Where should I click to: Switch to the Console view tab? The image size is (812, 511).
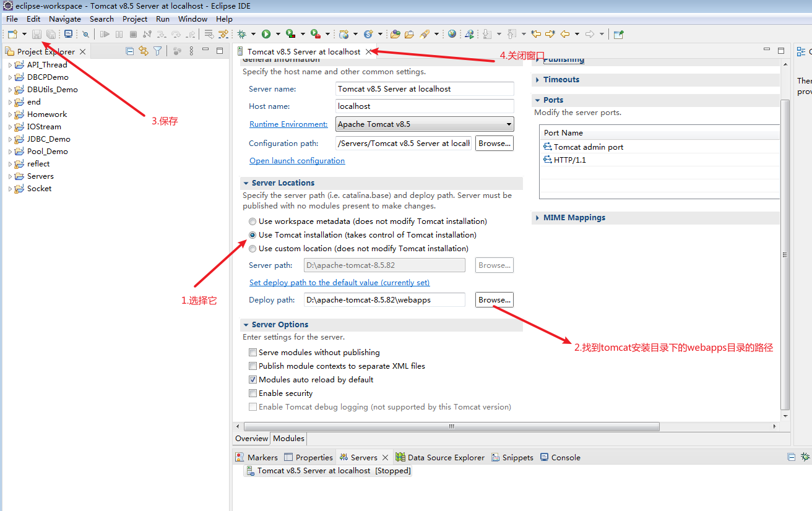click(x=560, y=458)
